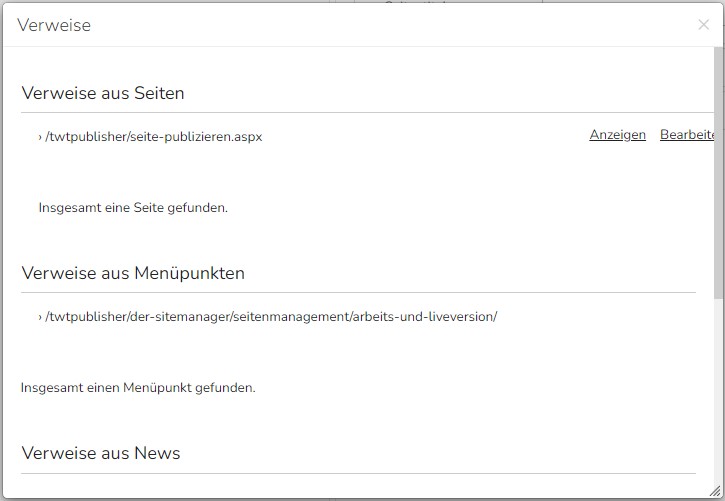Click the divider line under 'Verweise aus Seiten'
The height and width of the screenshot is (501, 725).
(x=367, y=112)
